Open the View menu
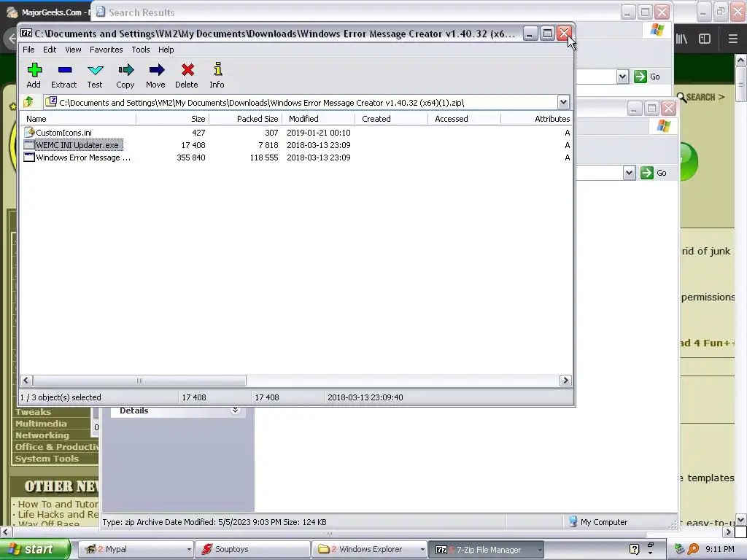 coord(73,50)
